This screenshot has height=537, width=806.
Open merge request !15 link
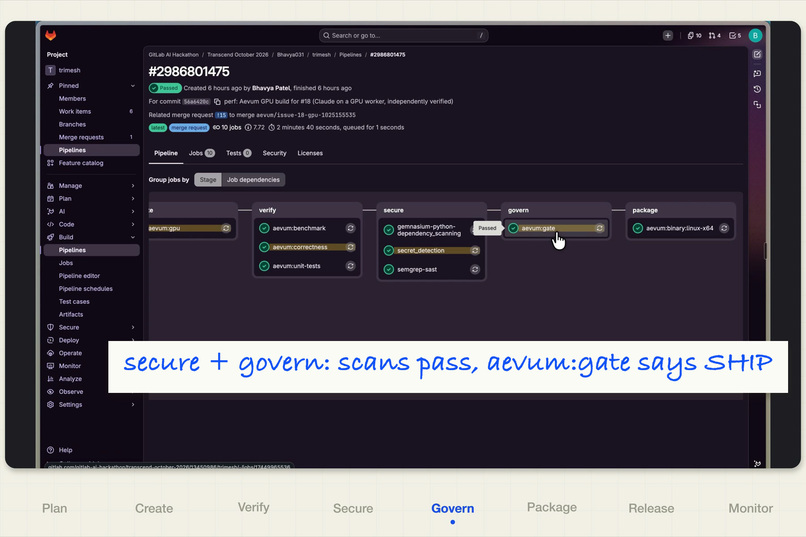click(x=221, y=115)
